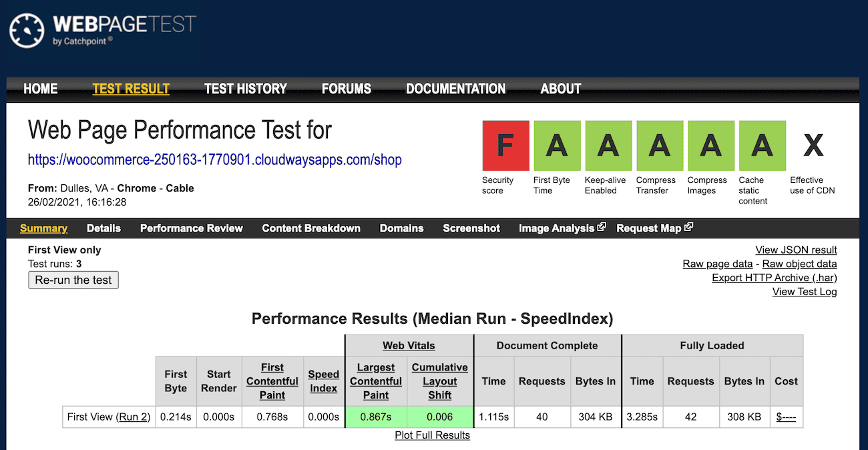The width and height of the screenshot is (868, 450).
Task: Click the test date 26/02/2021, 16:16:28
Action: [77, 202]
